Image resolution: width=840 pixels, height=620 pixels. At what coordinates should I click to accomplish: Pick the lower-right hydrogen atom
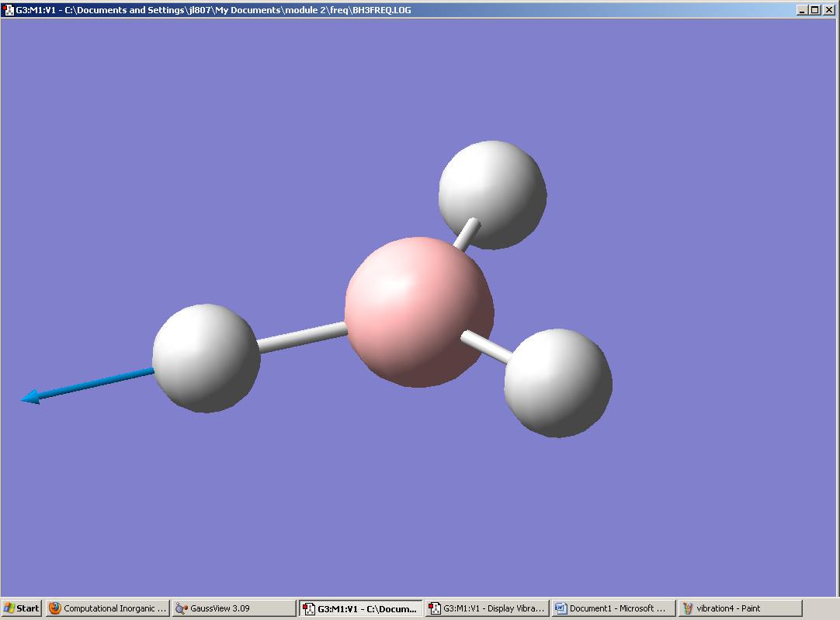click(558, 382)
